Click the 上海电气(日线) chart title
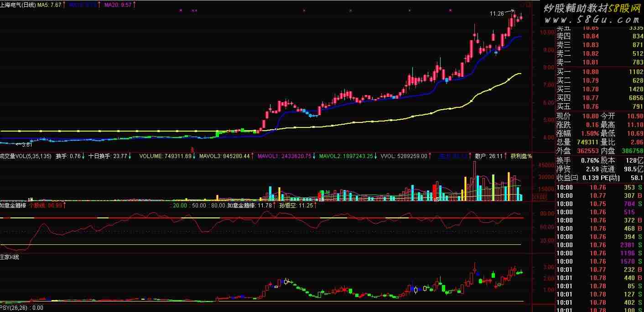The image size is (644, 312). [x=18, y=5]
